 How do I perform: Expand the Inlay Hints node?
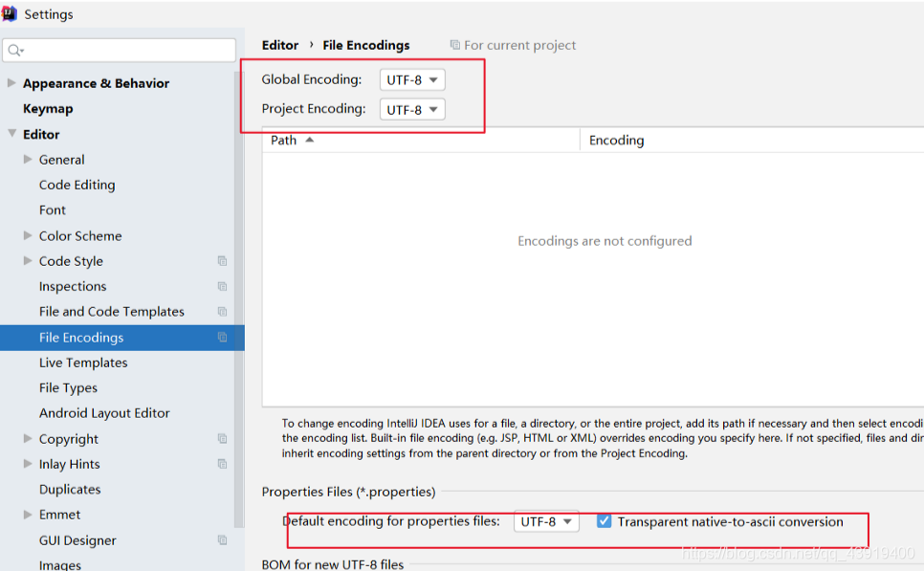(x=27, y=464)
